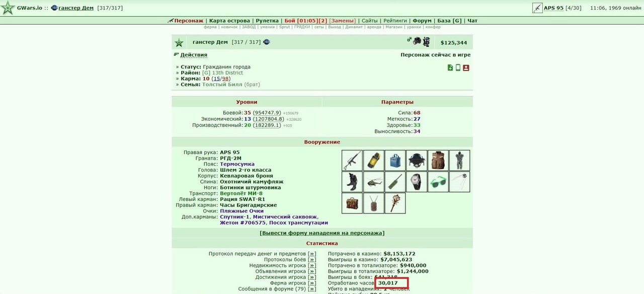Open the гангстер Дем link in the top bar
The height and width of the screenshot is (294, 644).
[x=76, y=8]
